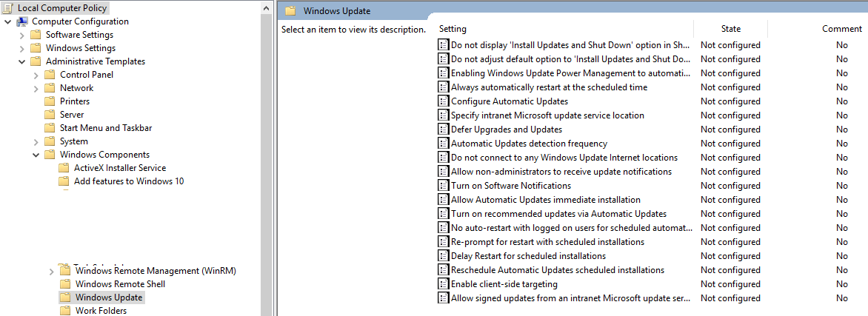Click policy icon beside Always automatically restart at scheduled time
The width and height of the screenshot is (868, 316).
coord(444,87)
